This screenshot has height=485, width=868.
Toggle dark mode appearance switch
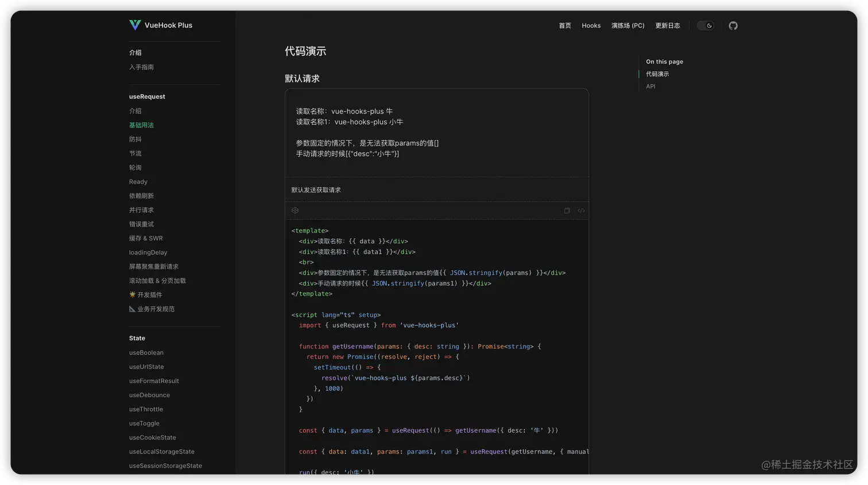706,25
